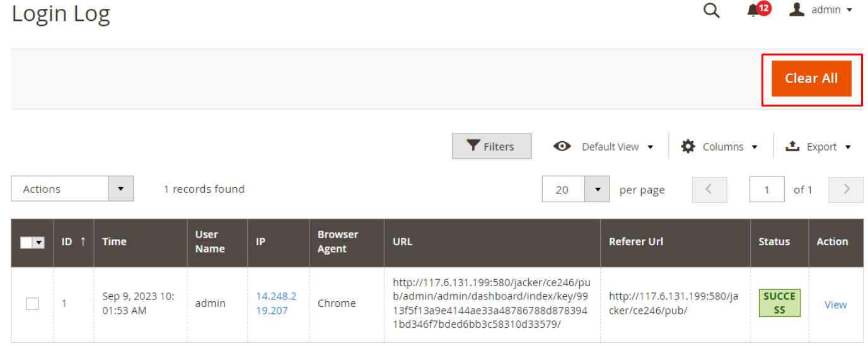The width and height of the screenshot is (868, 346).
Task: Select the checkbox for record 1
Action: 32,304
